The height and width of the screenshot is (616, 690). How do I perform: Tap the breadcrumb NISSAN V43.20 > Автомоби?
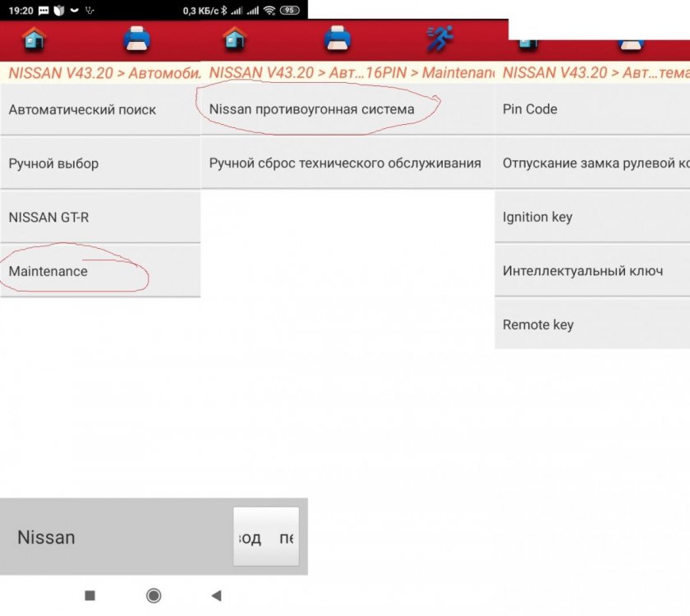click(105, 73)
